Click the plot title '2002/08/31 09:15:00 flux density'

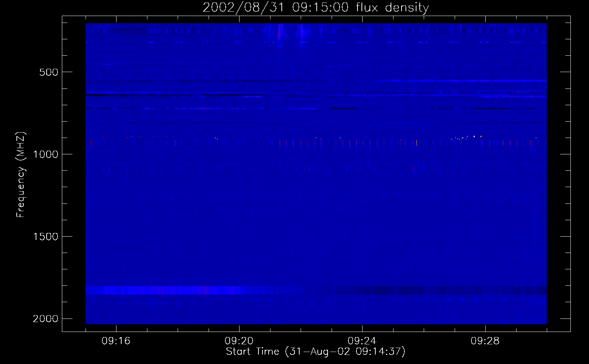pos(316,7)
